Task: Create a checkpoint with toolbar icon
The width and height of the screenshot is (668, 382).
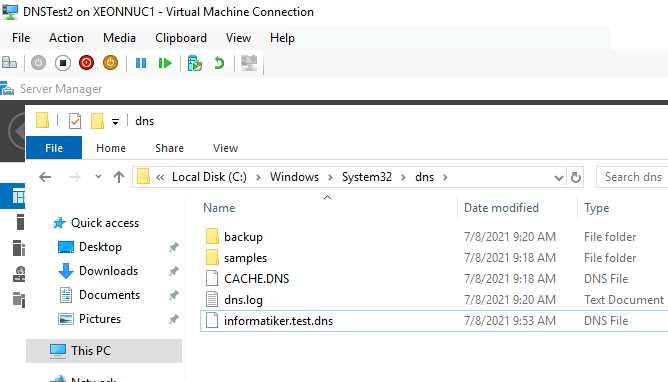Action: pos(195,63)
